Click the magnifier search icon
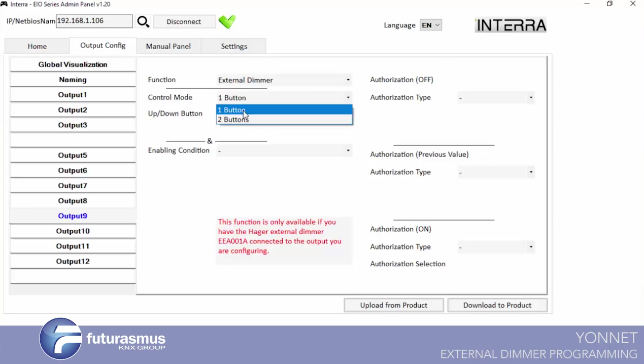 [x=143, y=22]
